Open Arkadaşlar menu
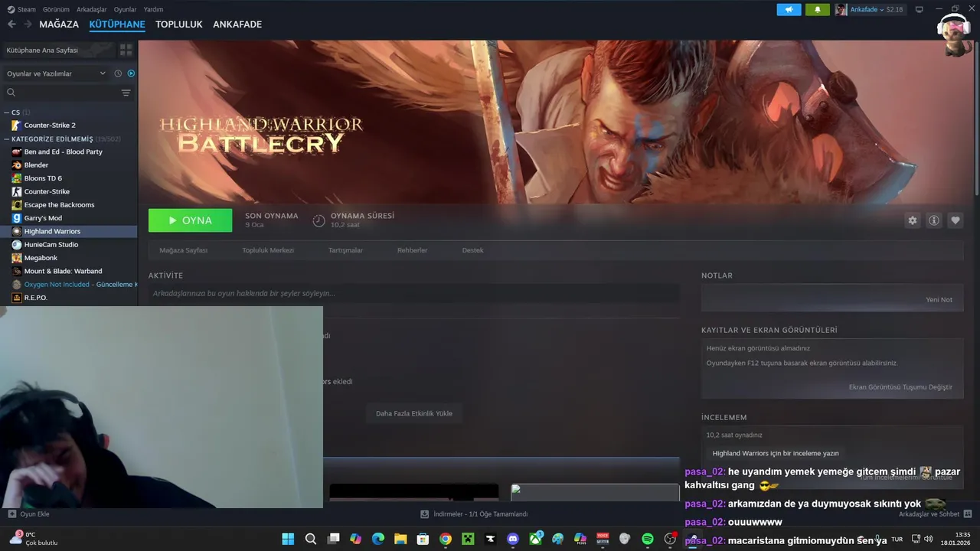 (x=92, y=9)
